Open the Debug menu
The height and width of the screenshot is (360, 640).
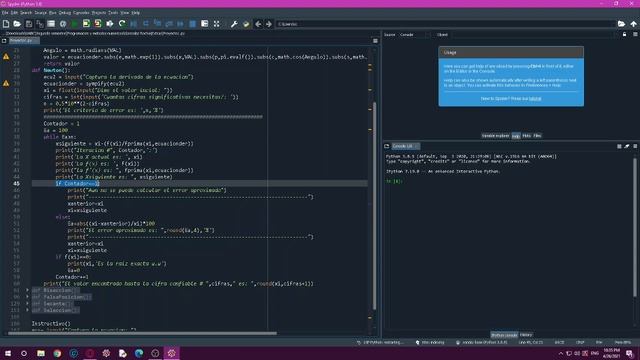pyautogui.click(x=64, y=13)
